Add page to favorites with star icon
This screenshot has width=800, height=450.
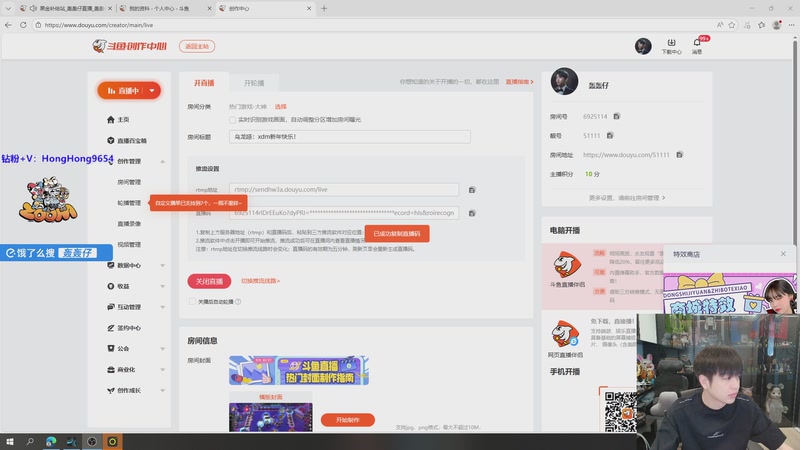click(x=732, y=24)
